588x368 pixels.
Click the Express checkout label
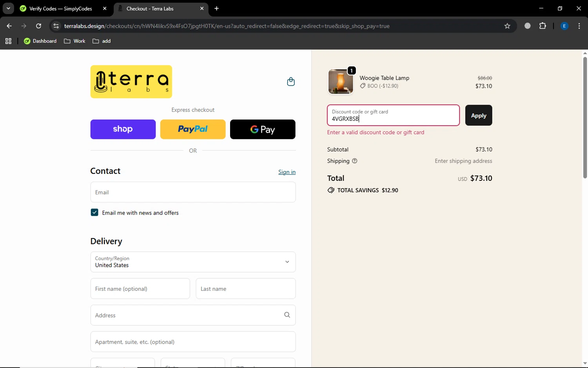point(193,110)
